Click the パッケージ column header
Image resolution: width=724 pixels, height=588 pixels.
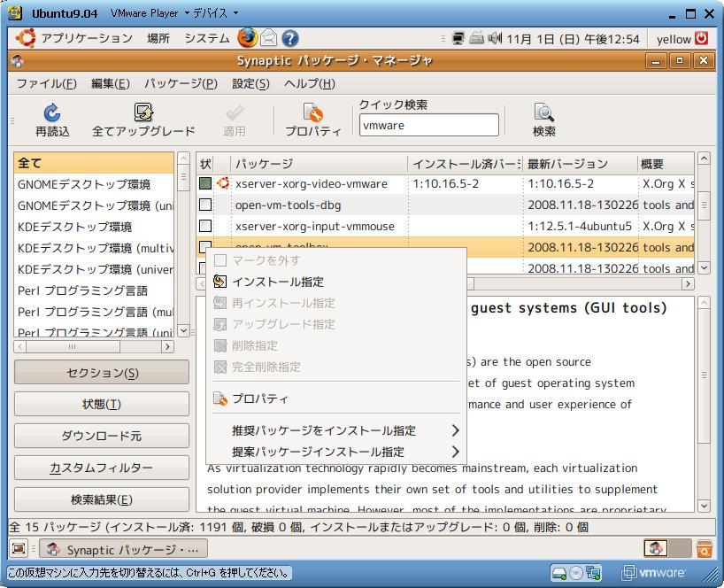click(320, 164)
